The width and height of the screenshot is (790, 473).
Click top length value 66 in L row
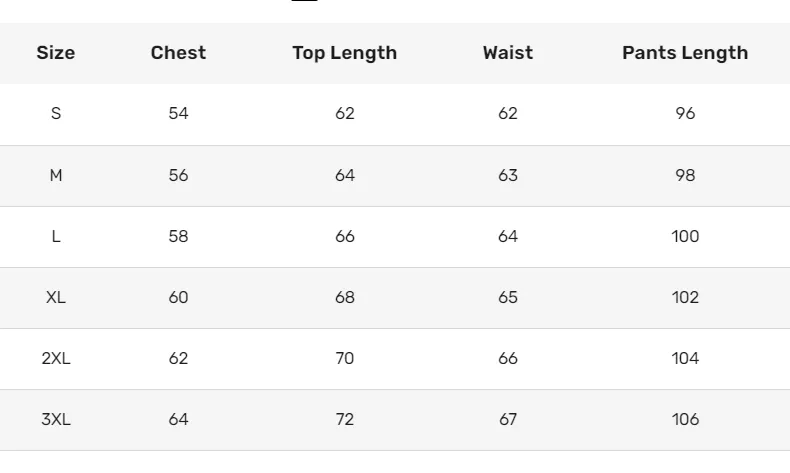pyautogui.click(x=345, y=236)
